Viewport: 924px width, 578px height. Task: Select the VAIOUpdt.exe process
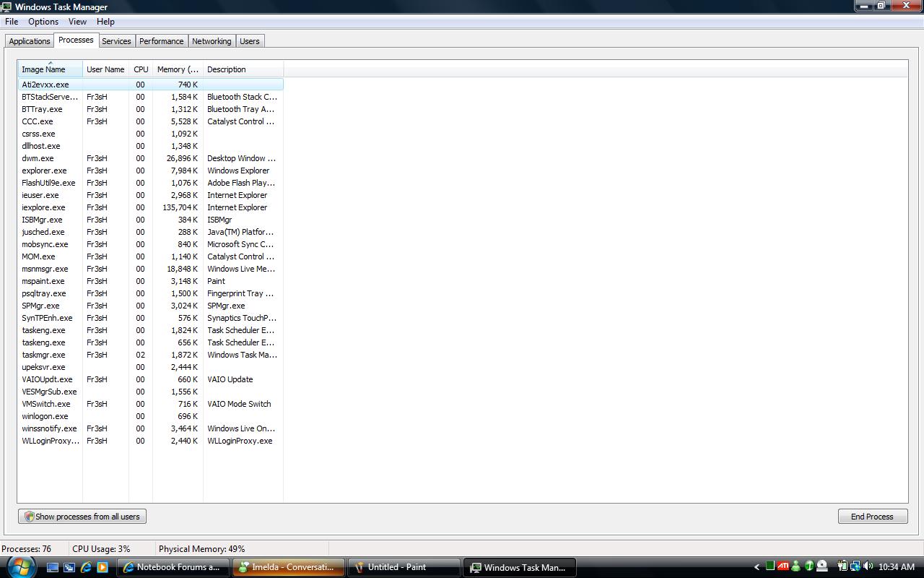(150, 379)
